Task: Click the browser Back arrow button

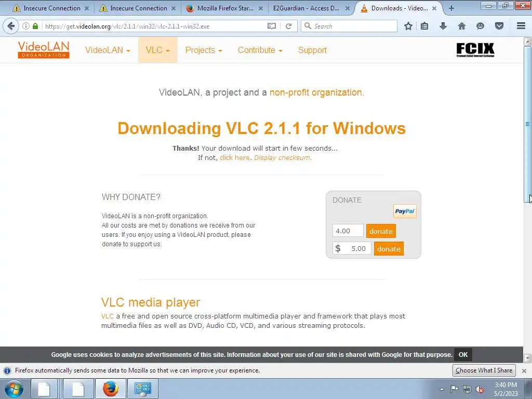Action: (11, 26)
